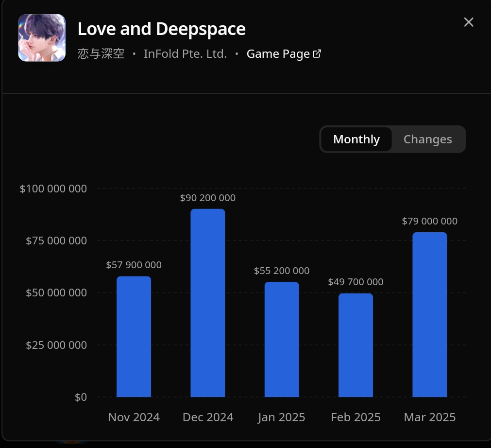Click the $57 900 000 value label
491x448 pixels.
pyautogui.click(x=134, y=265)
